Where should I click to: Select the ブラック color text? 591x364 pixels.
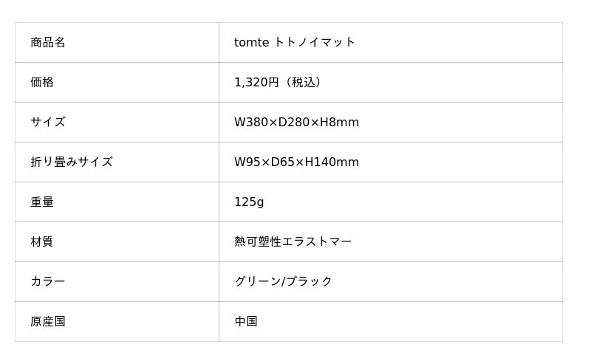coord(309,281)
